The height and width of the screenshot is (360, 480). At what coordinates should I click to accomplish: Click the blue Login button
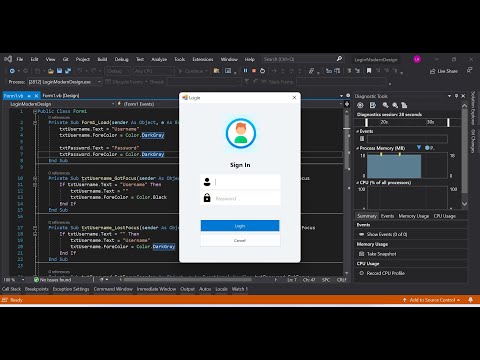pos(240,226)
